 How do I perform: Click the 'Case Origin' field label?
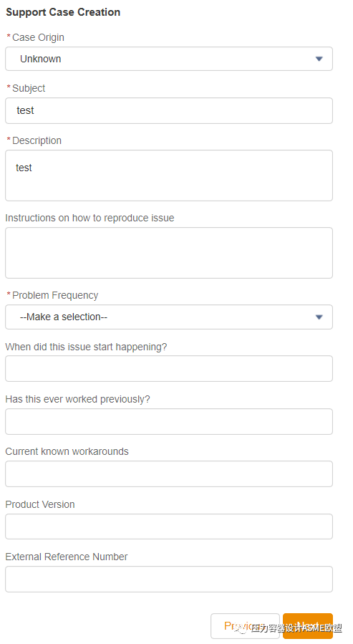tap(38, 37)
